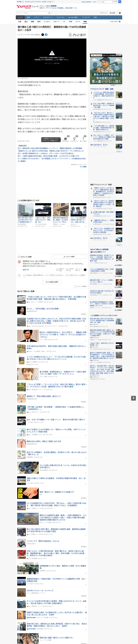Click the keyword search magnifier icon

point(49,13)
